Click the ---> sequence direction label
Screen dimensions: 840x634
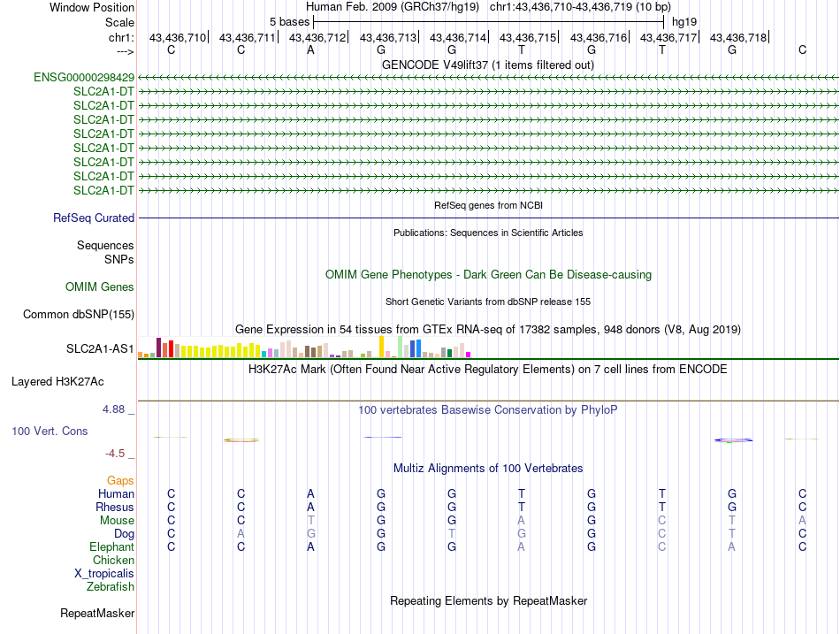click(125, 51)
